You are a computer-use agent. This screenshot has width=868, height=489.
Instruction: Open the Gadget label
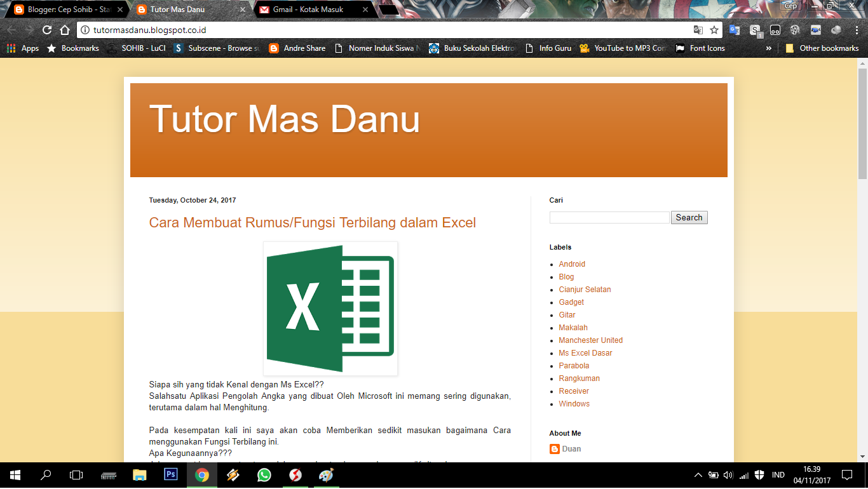point(571,302)
